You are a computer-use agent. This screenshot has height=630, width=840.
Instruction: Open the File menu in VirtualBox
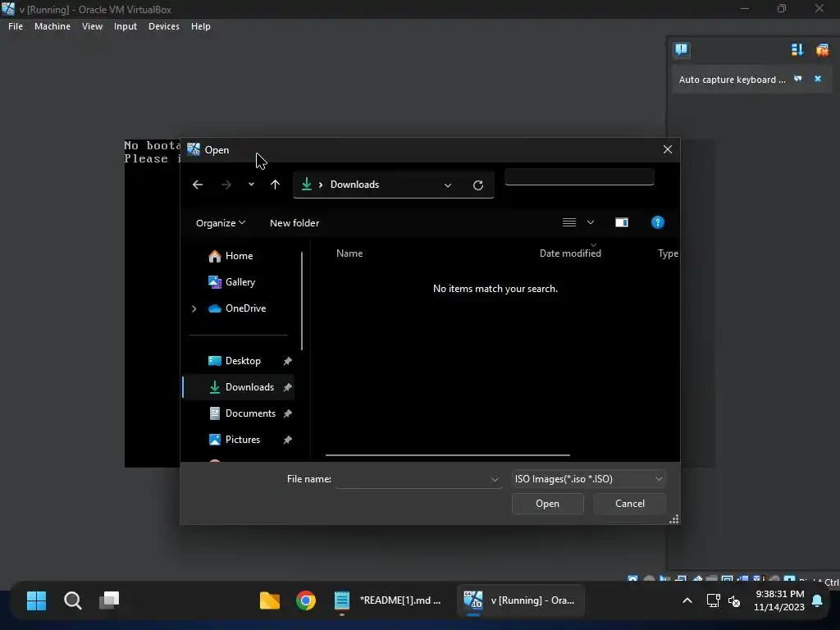point(16,26)
